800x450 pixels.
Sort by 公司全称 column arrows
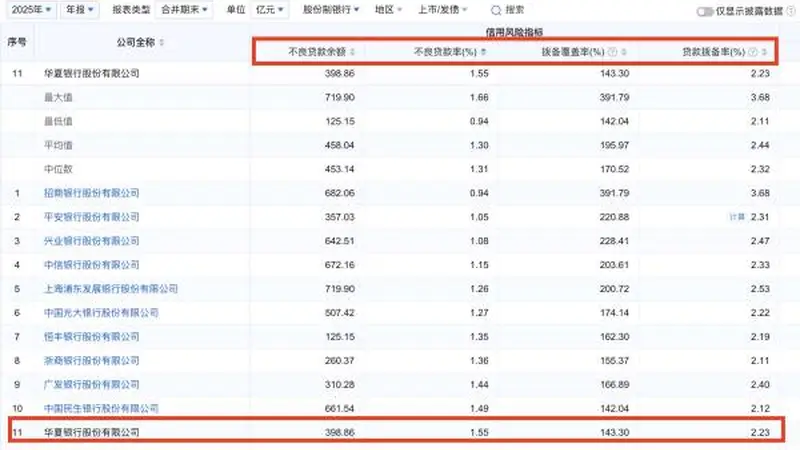(x=162, y=42)
